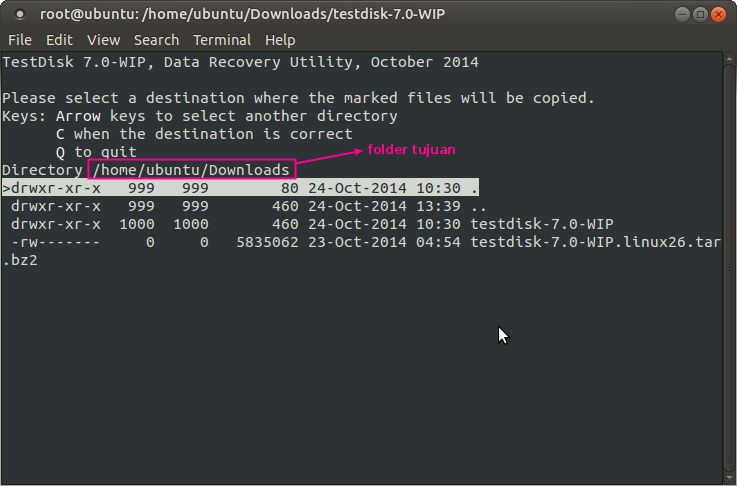Open the View menu

[103, 40]
